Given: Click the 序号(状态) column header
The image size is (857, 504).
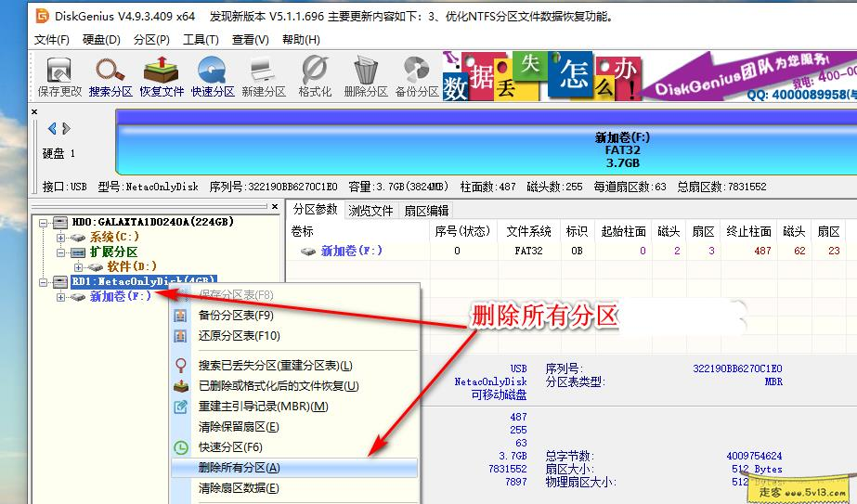Looking at the screenshot, I should [462, 231].
